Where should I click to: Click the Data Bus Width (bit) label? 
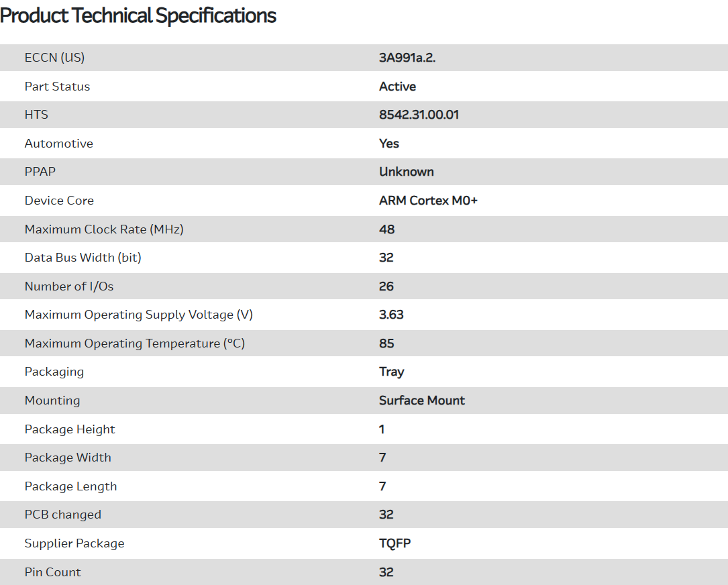[x=83, y=258]
